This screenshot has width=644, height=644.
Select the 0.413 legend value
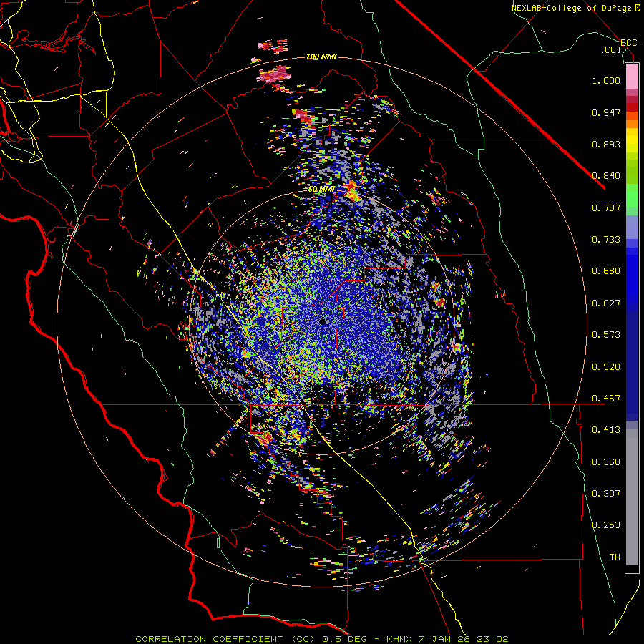pyautogui.click(x=606, y=430)
